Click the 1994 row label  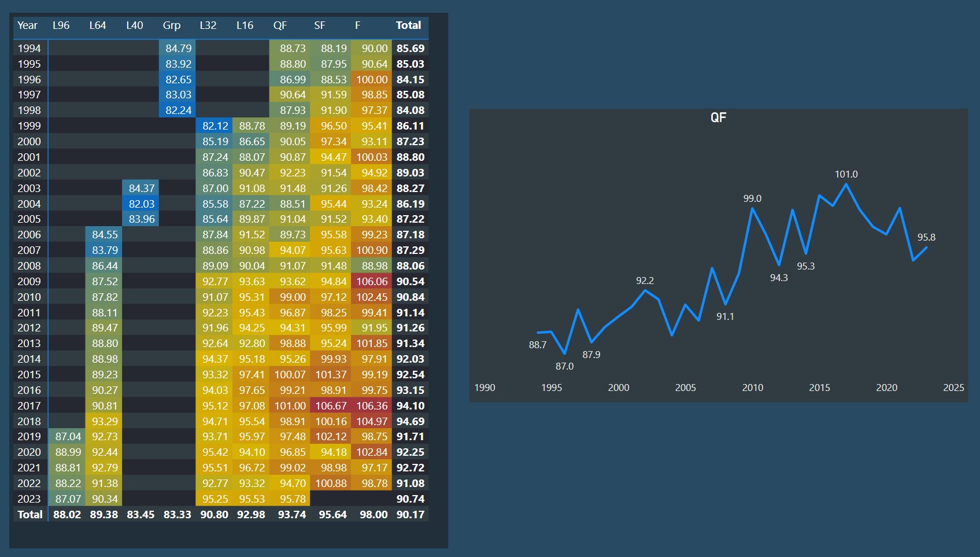click(x=29, y=49)
